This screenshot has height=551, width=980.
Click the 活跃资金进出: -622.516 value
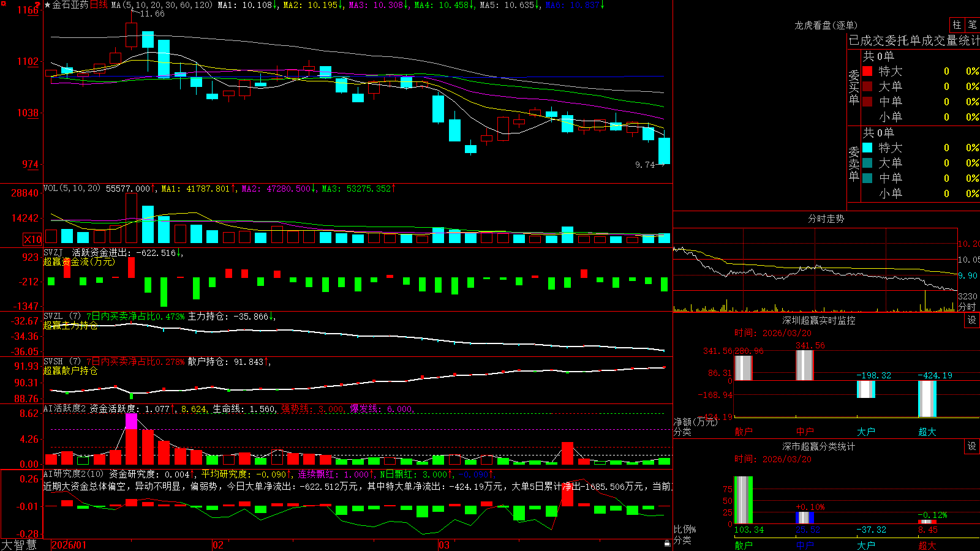(x=127, y=252)
